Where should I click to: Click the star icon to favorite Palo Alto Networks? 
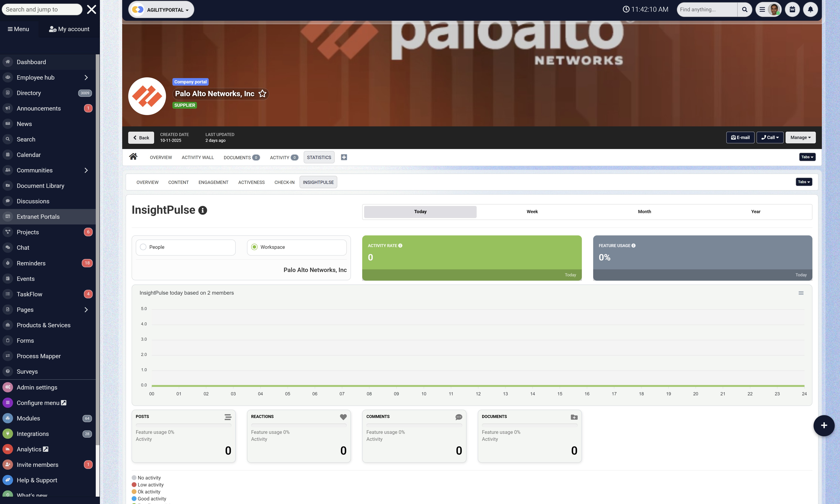262,94
